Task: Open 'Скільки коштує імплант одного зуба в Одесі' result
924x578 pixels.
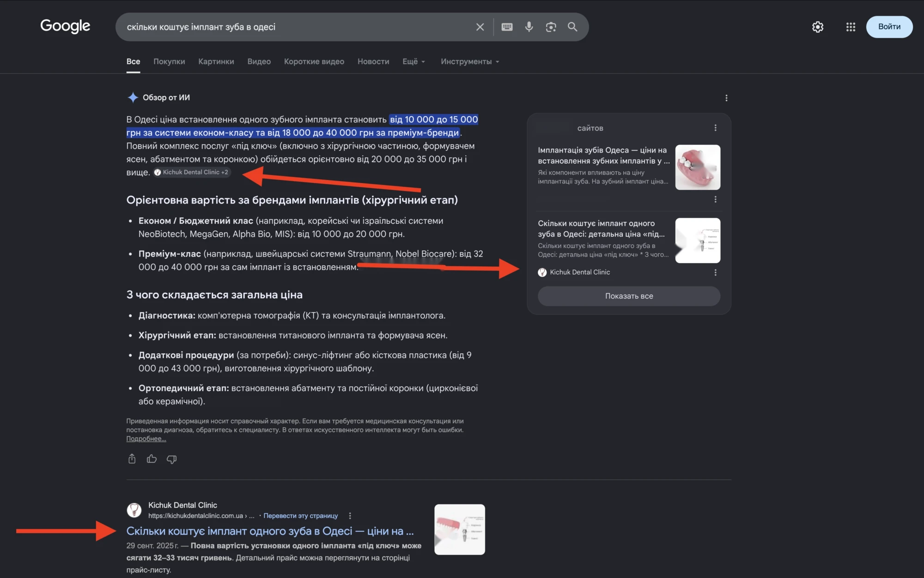Action: point(270,531)
